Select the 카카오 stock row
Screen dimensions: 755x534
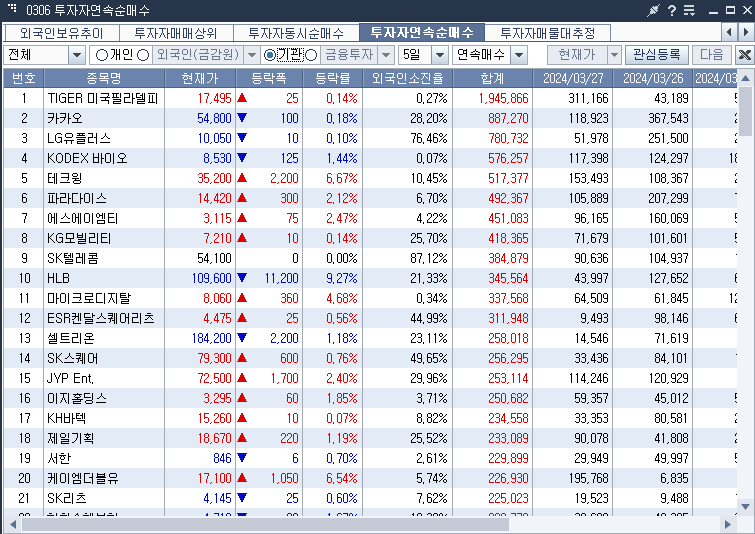pos(370,118)
